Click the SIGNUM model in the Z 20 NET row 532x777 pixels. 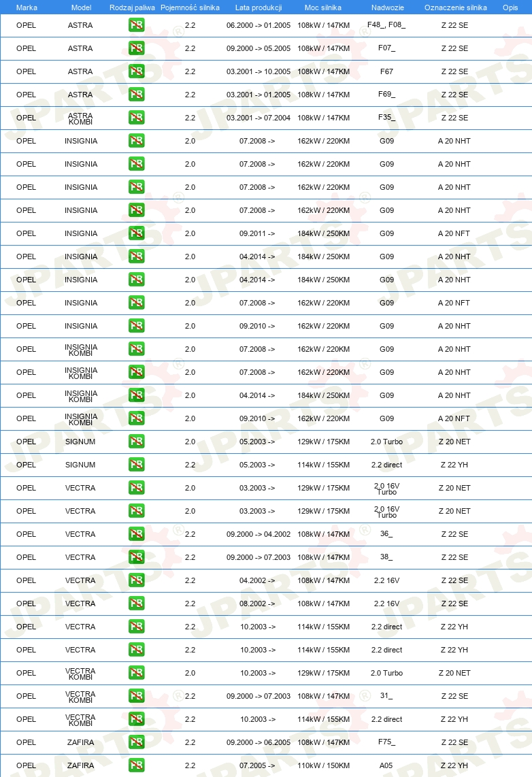pyautogui.click(x=80, y=442)
